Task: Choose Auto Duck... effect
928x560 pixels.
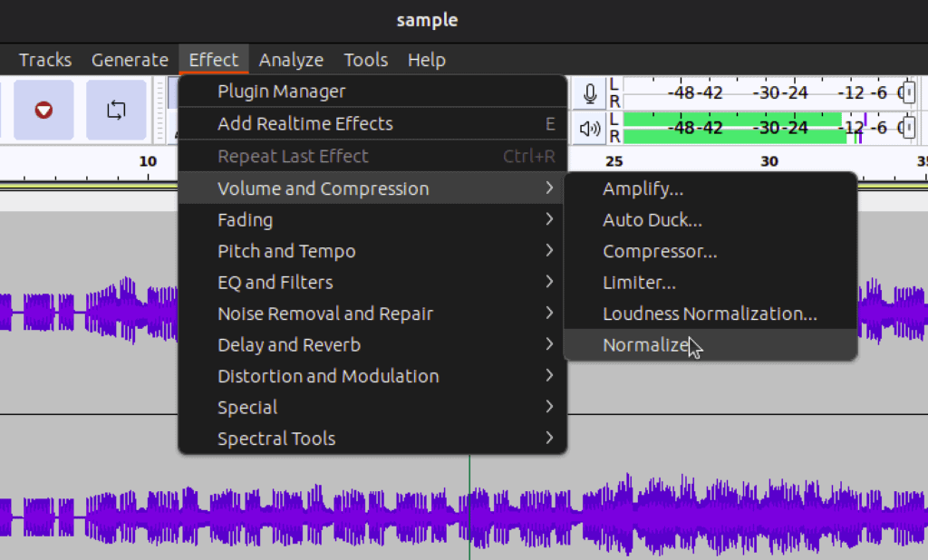Action: pyautogui.click(x=710, y=220)
